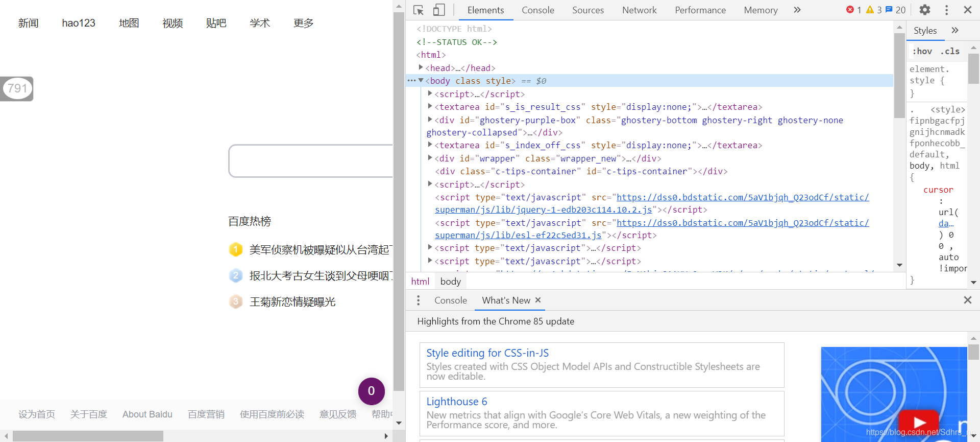980x442 pixels.
Task: Open the Performance tab
Action: pos(700,10)
